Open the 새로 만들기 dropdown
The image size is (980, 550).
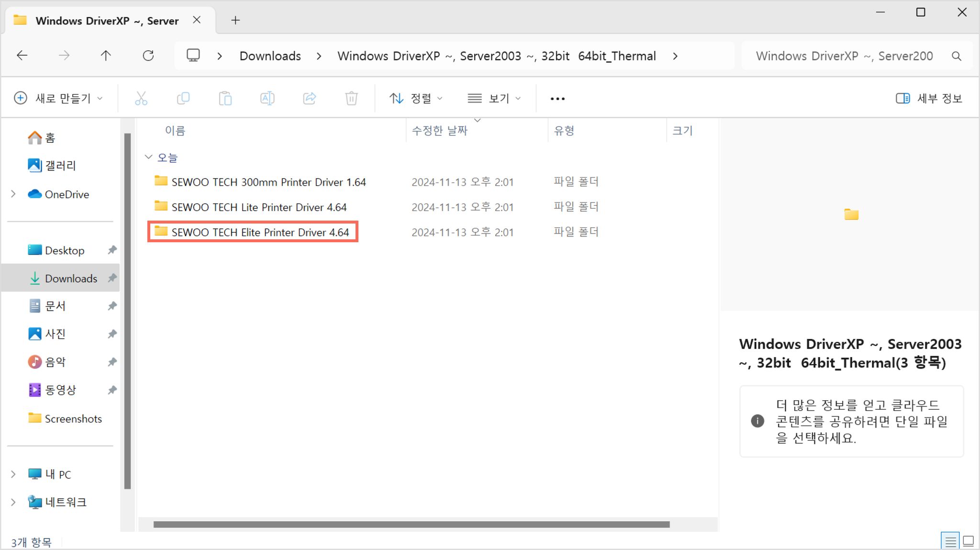coord(58,98)
